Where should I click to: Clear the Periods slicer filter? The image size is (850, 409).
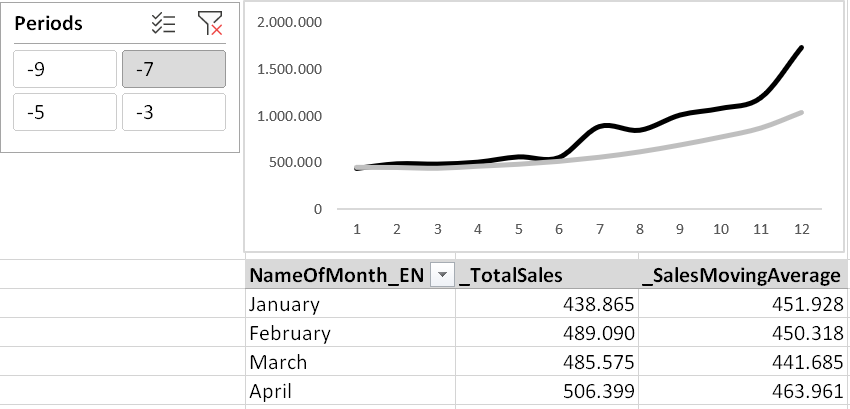(x=210, y=24)
